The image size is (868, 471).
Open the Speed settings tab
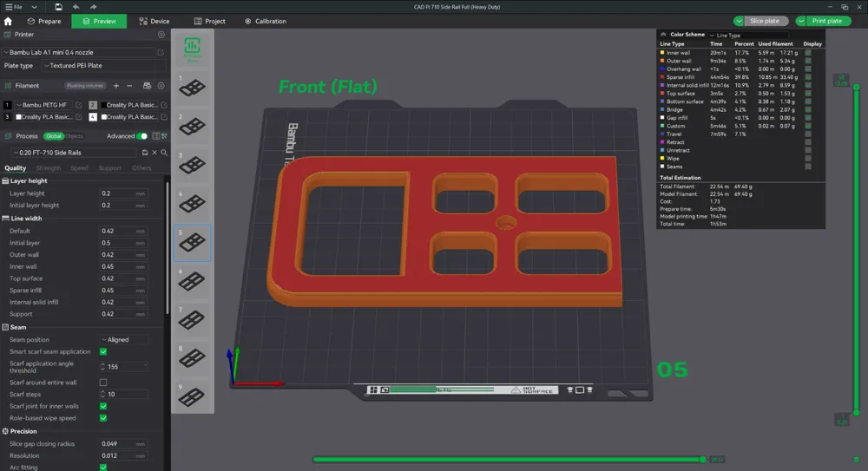(x=79, y=167)
